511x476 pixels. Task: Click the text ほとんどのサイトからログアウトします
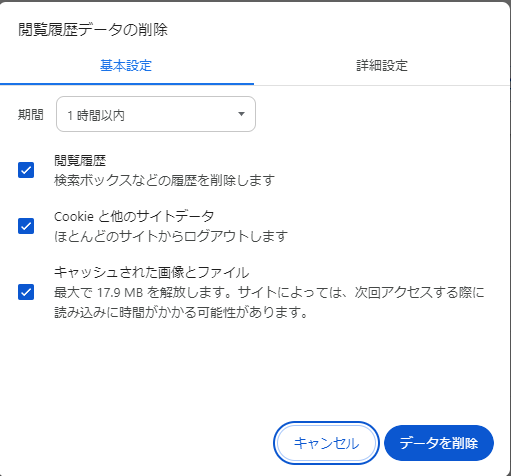pyautogui.click(x=171, y=236)
